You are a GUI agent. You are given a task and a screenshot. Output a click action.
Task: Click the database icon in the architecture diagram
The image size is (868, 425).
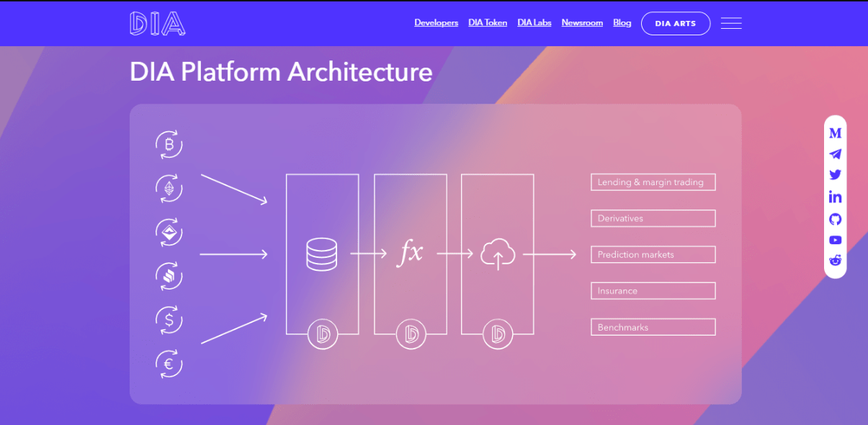coord(322,253)
